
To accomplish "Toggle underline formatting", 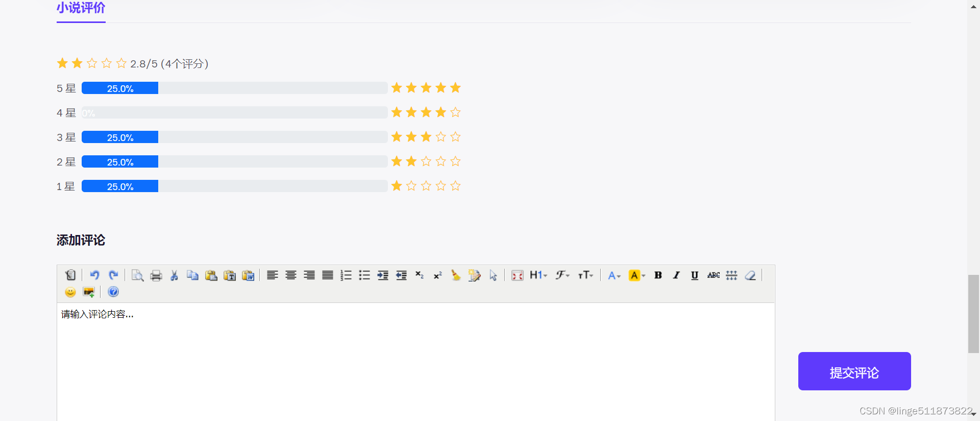I will (x=695, y=275).
